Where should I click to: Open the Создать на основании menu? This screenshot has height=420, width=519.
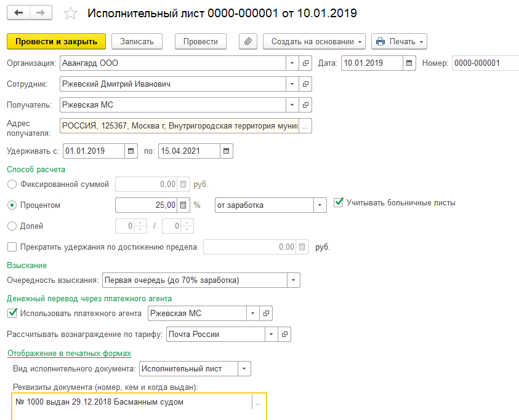click(314, 41)
